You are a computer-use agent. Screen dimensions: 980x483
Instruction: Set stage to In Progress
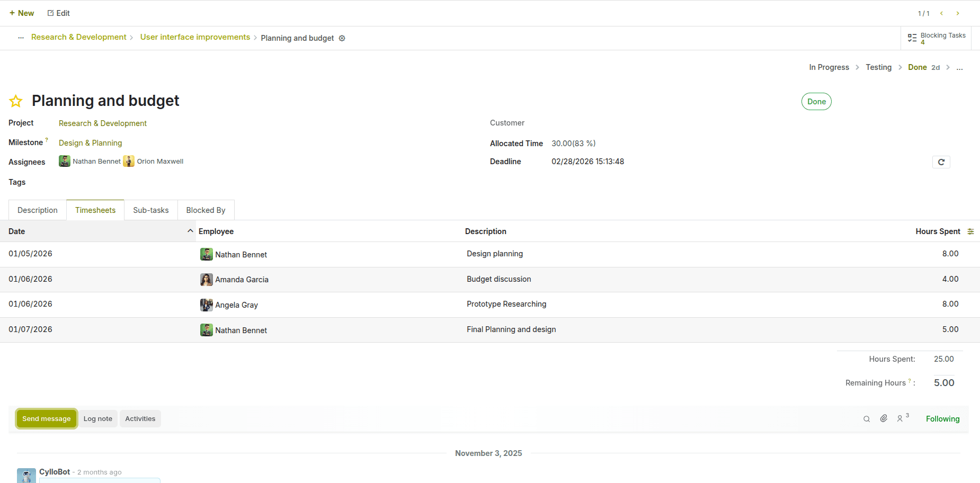click(828, 67)
